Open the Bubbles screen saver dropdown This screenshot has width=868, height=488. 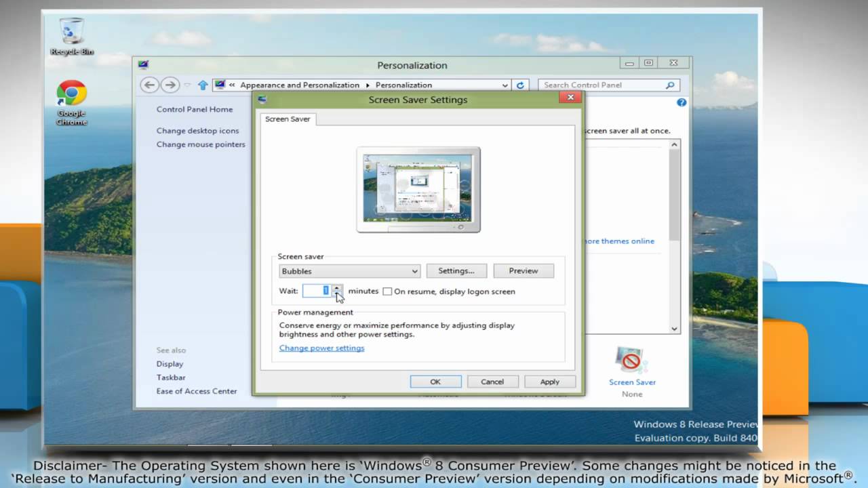349,271
